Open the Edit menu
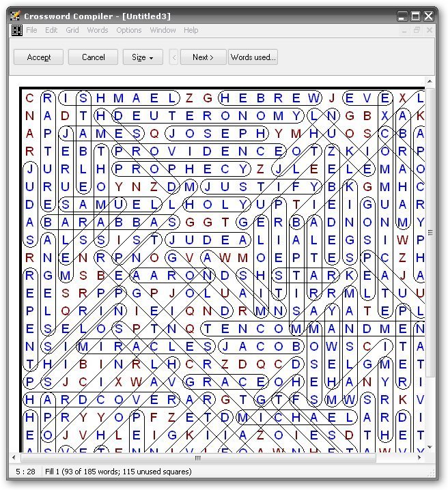The width and height of the screenshot is (448, 490). click(x=51, y=30)
